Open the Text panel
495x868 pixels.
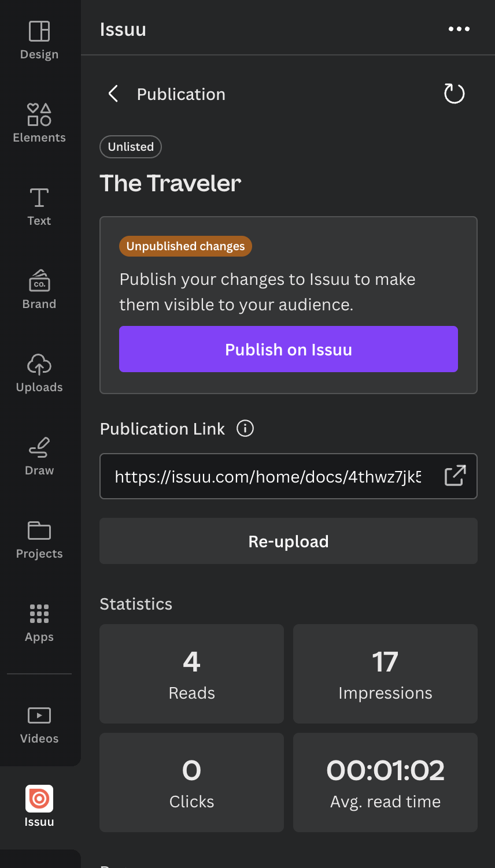coord(39,206)
